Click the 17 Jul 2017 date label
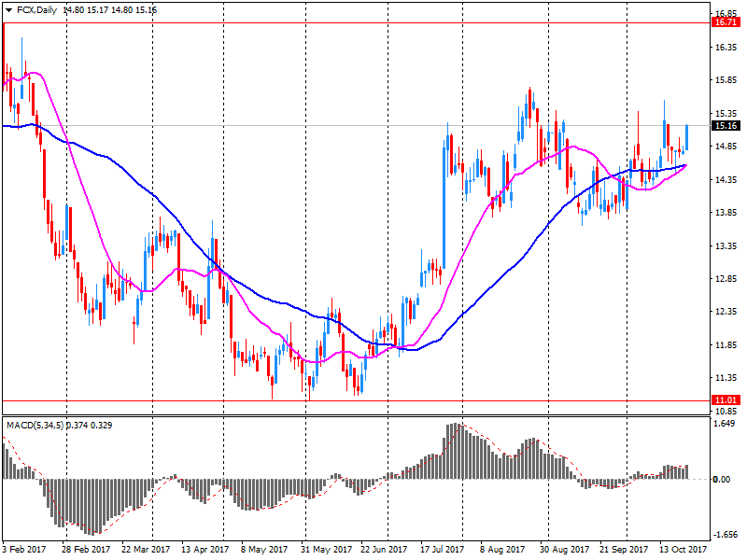The width and height of the screenshot is (747, 560). click(x=442, y=549)
